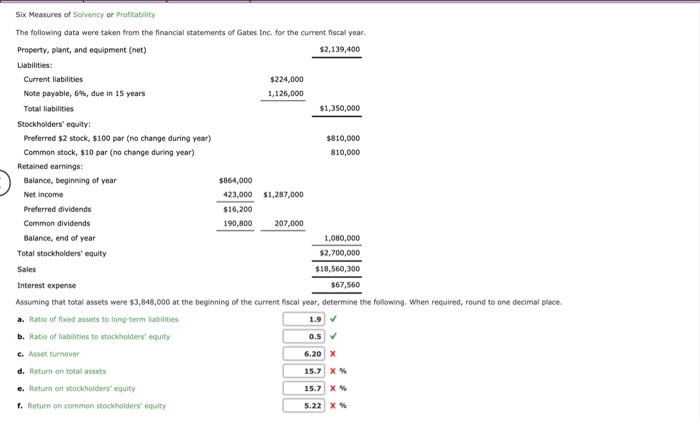Screen dimensions: 700x421
Task: Click Ratio of liabilities to stockholders' equity link
Action: coord(100,337)
